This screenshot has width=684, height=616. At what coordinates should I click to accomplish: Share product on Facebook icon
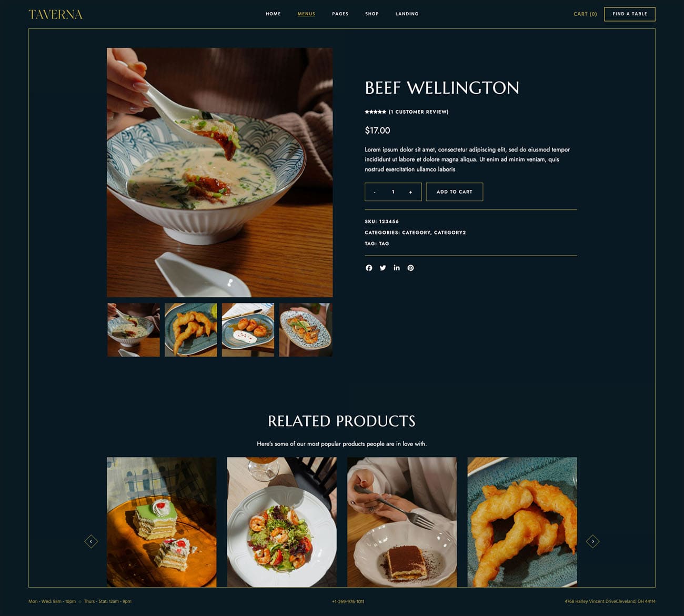369,268
